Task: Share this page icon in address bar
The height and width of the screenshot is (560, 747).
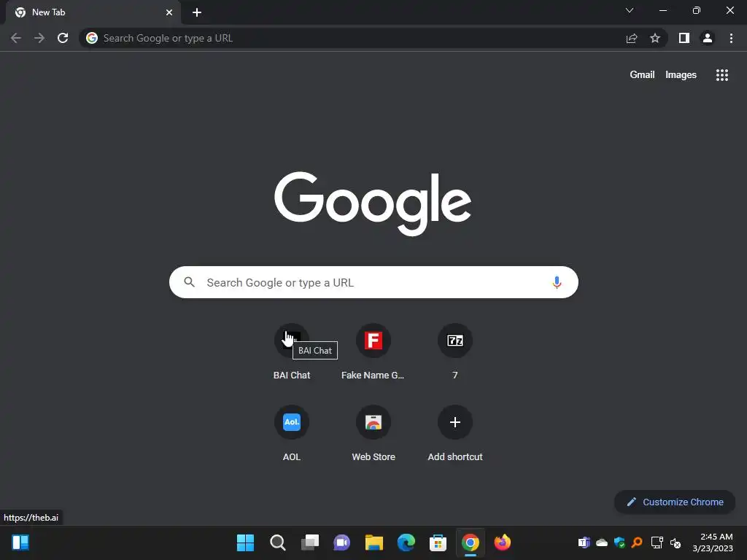Action: pos(632,38)
